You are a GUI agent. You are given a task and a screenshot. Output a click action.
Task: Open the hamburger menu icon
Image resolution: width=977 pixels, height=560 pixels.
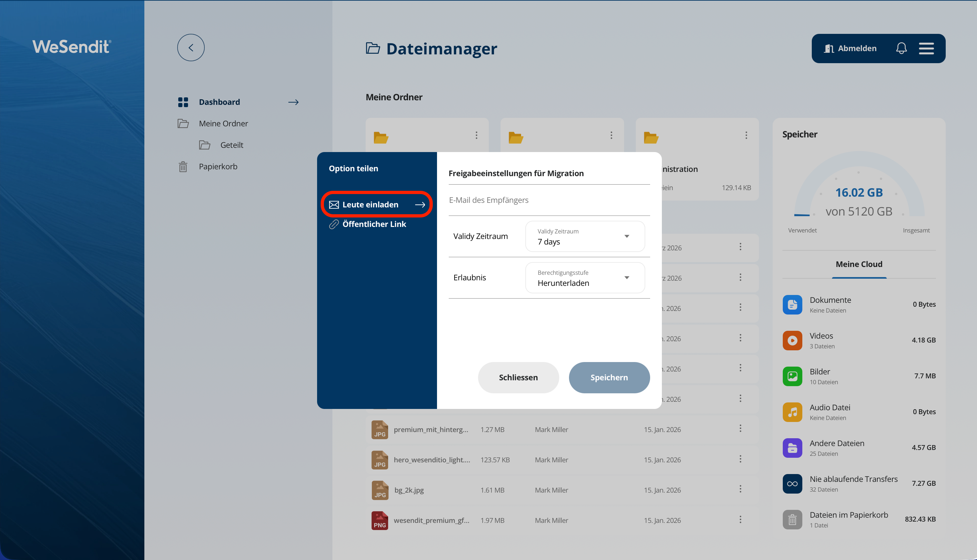pos(926,49)
